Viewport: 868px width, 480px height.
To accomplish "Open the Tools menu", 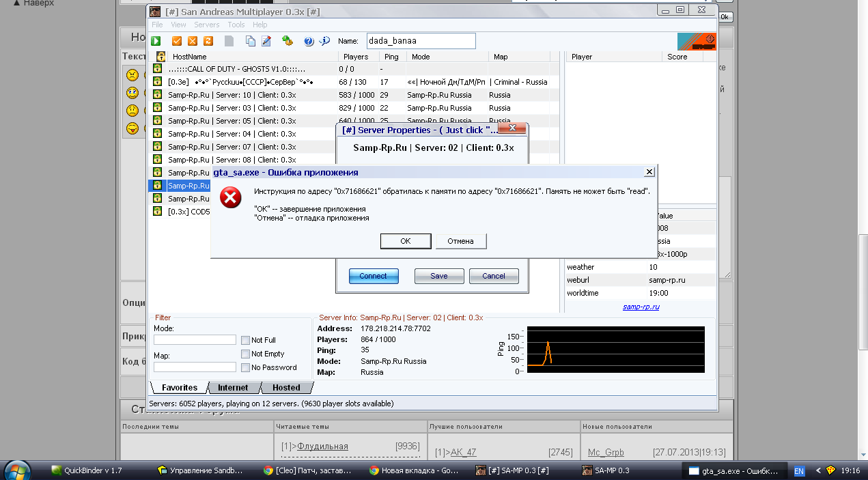I will pyautogui.click(x=236, y=25).
